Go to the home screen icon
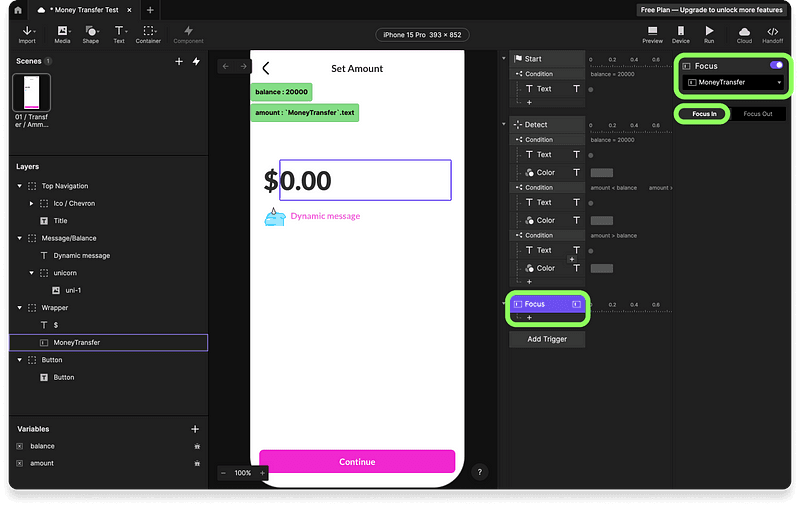800x507 pixels. click(x=18, y=10)
